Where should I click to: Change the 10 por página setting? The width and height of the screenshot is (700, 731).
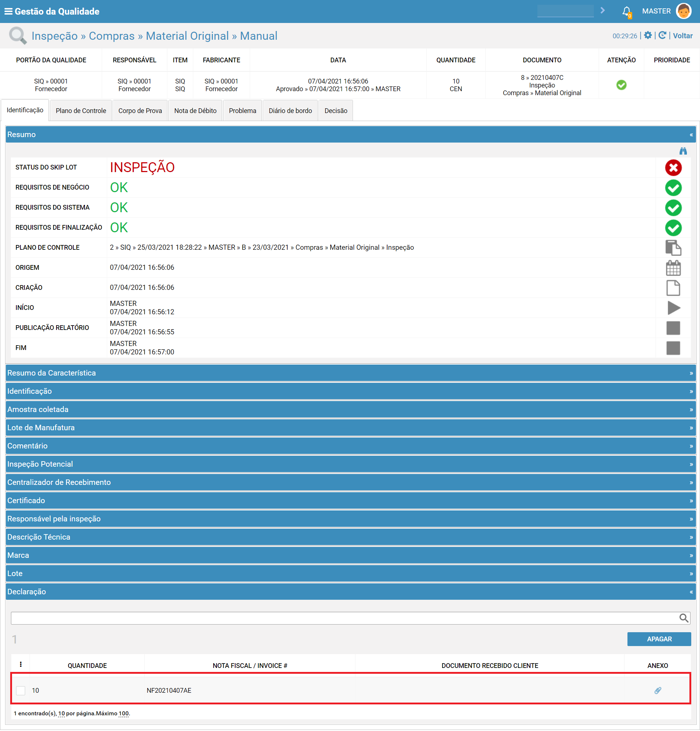pos(62,713)
